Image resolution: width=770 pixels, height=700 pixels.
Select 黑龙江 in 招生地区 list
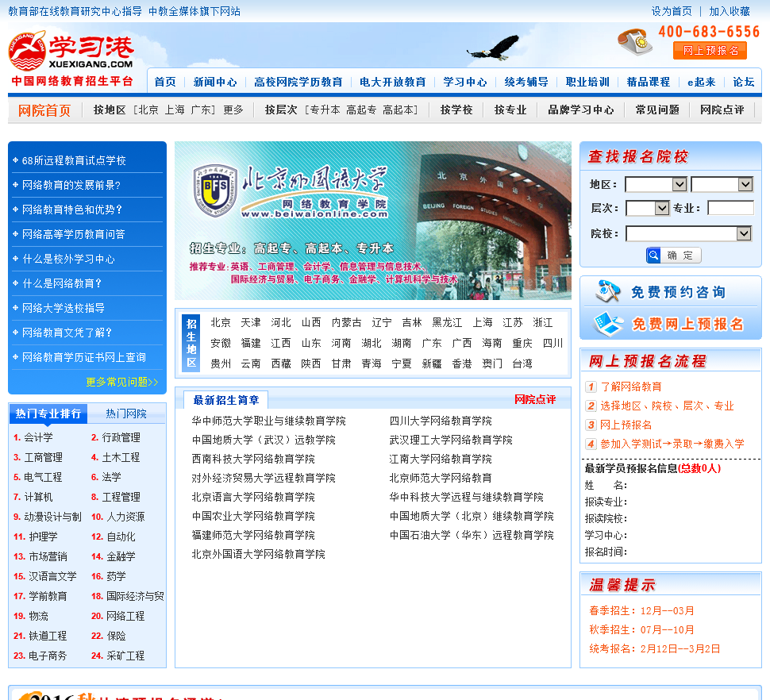point(447,322)
